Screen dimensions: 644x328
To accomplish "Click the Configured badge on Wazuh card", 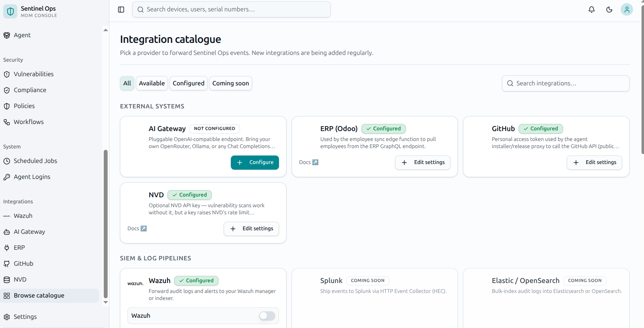I will pos(196,281).
